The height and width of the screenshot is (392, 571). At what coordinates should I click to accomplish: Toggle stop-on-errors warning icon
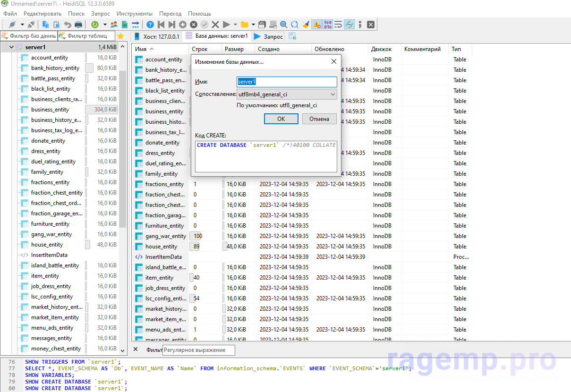pos(317,25)
